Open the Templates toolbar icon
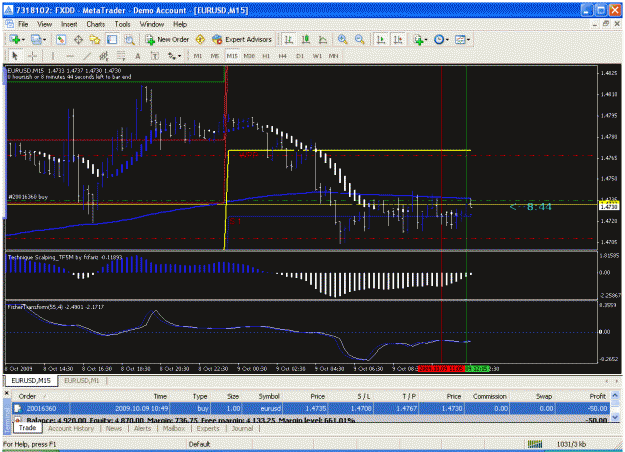This screenshot has height=452, width=625. coord(460,39)
